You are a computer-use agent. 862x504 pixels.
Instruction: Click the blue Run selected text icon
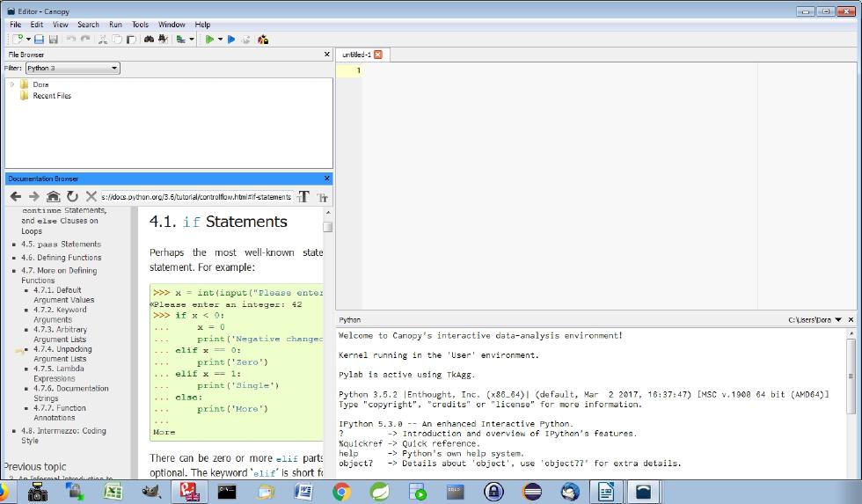tap(231, 39)
